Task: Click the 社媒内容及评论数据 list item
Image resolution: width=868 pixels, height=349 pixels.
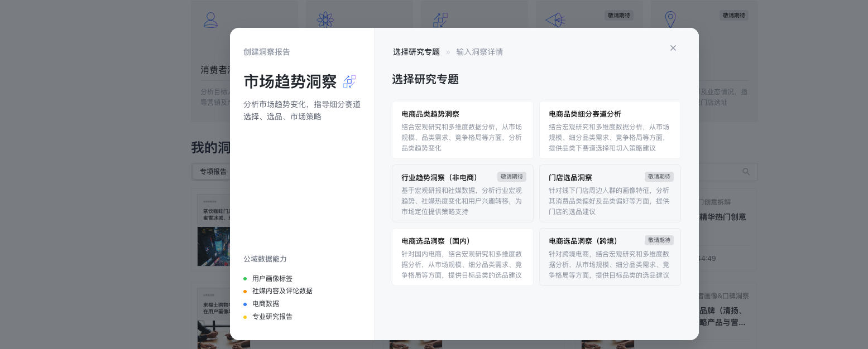Action: [282, 291]
